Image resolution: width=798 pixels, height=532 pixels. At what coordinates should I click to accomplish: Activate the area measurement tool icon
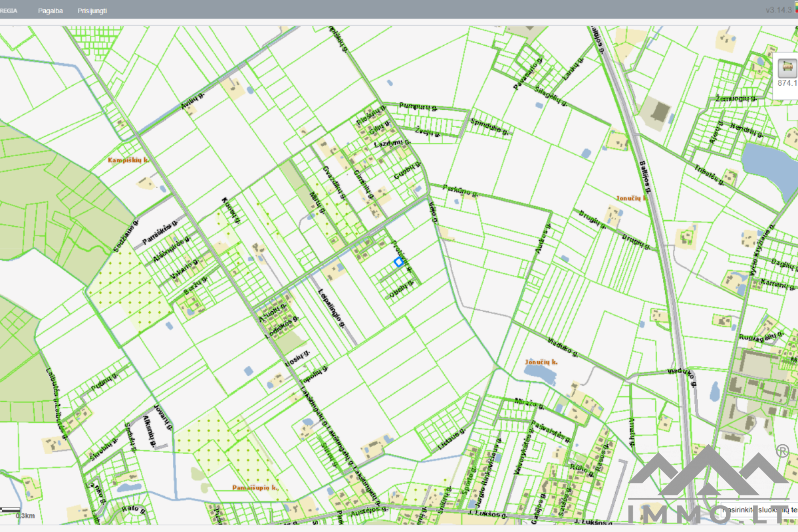(x=787, y=67)
